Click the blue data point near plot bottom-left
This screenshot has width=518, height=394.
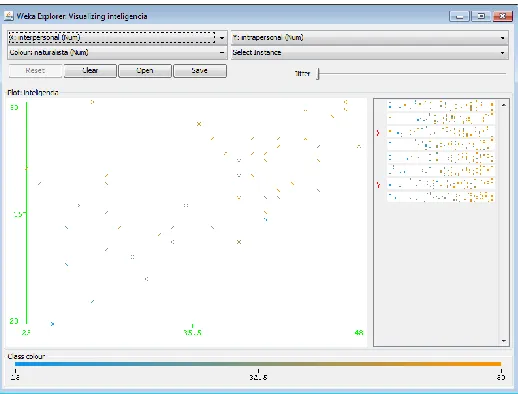tap(52, 324)
